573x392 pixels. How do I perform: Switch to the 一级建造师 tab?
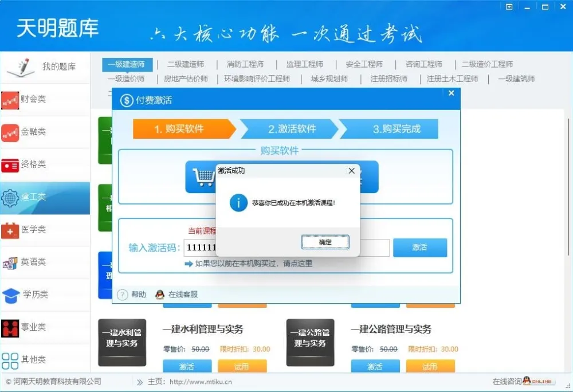[127, 64]
